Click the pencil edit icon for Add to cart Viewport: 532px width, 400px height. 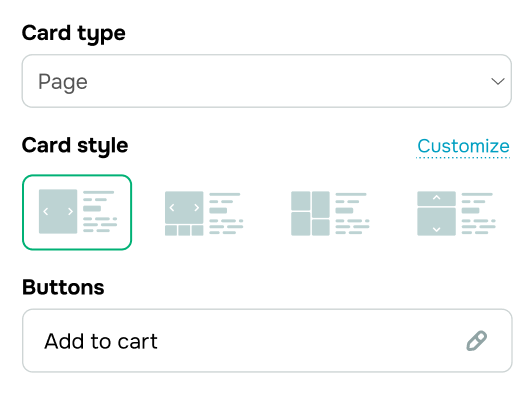pyautogui.click(x=477, y=341)
